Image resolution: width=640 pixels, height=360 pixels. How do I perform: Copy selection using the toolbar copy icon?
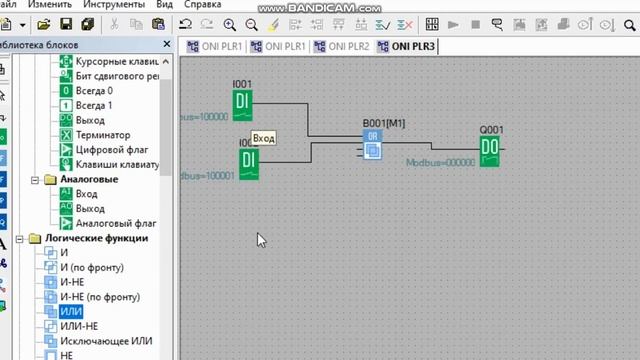pyautogui.click(x=136, y=24)
